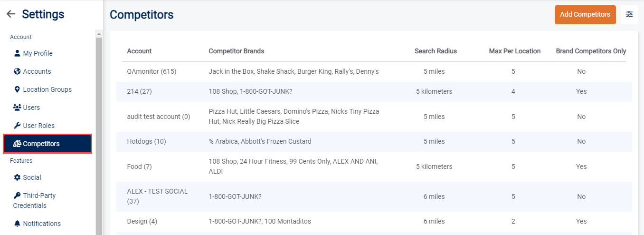Click the Accounts globe icon
644x235 pixels.
point(18,71)
